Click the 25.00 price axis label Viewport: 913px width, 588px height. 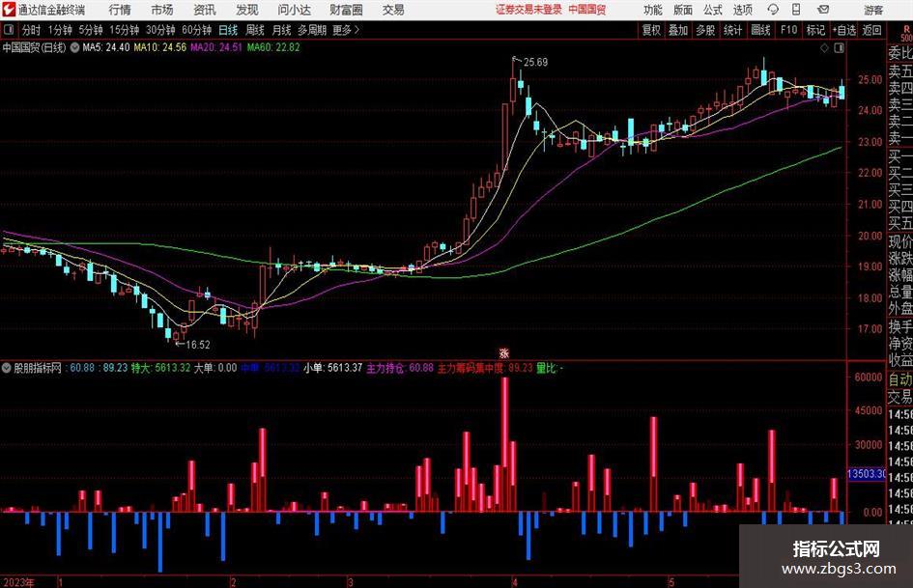(x=870, y=79)
